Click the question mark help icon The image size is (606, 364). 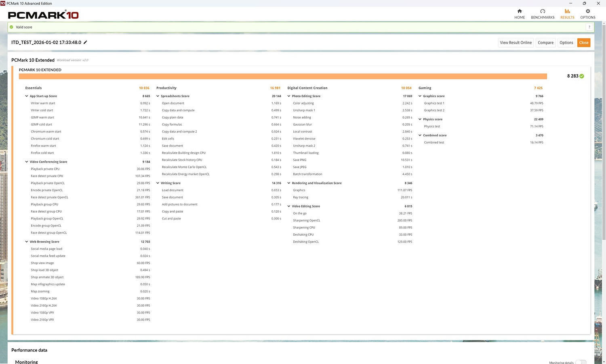click(589, 27)
